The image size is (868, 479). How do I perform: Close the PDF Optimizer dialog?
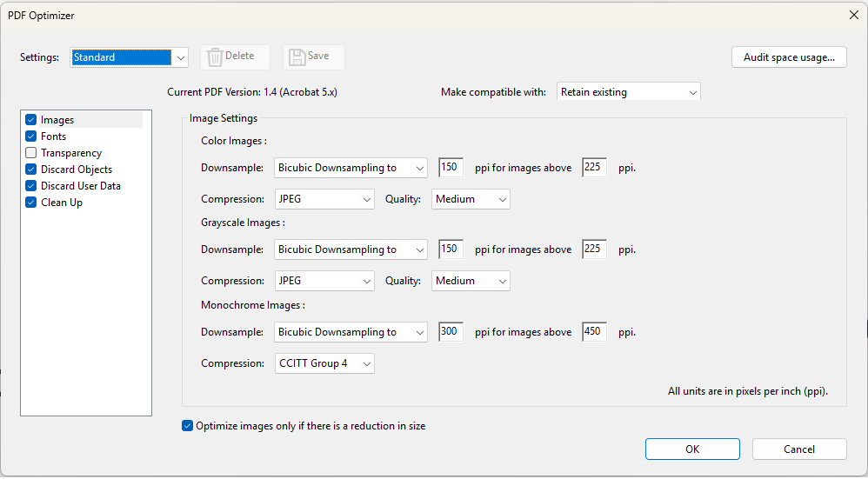pyautogui.click(x=853, y=15)
